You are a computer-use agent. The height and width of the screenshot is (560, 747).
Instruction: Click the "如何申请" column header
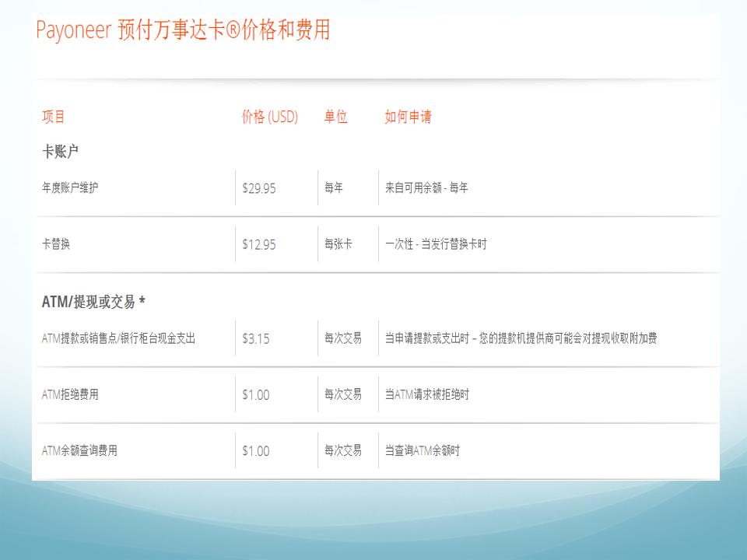(409, 117)
